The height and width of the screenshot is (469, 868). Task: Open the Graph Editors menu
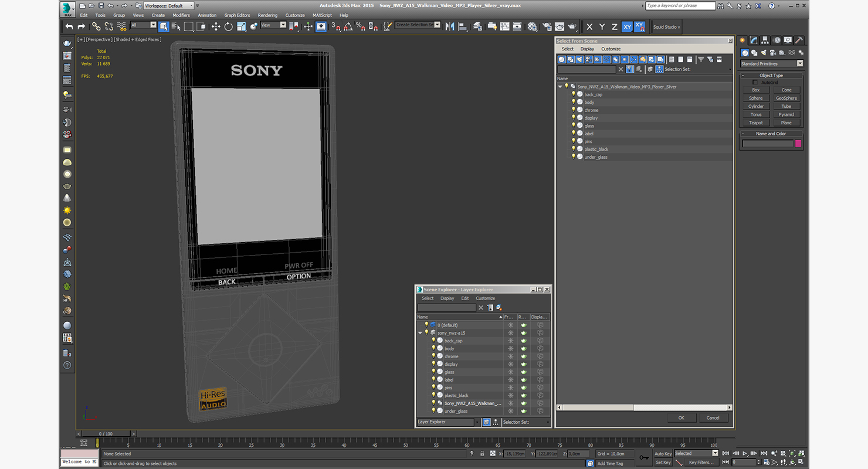pos(237,15)
